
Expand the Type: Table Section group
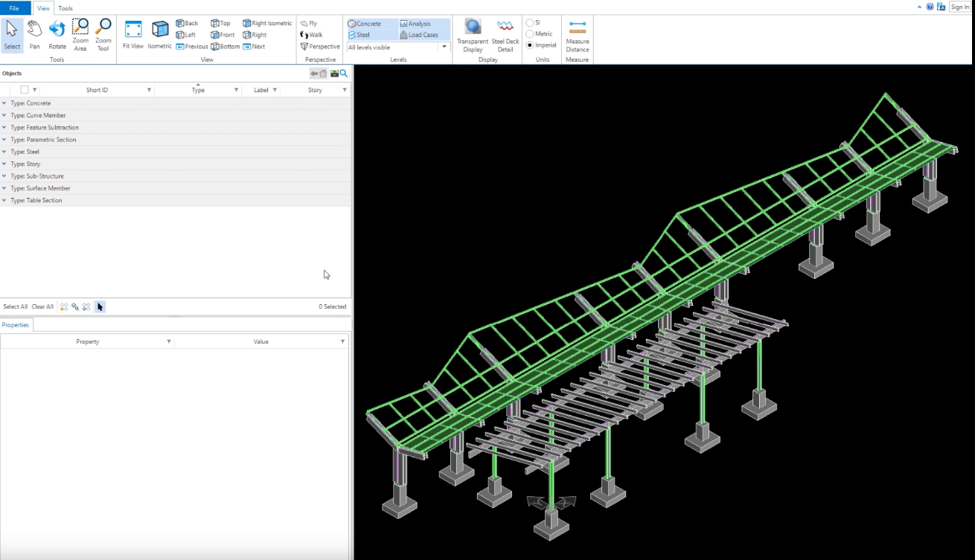[x=4, y=201]
